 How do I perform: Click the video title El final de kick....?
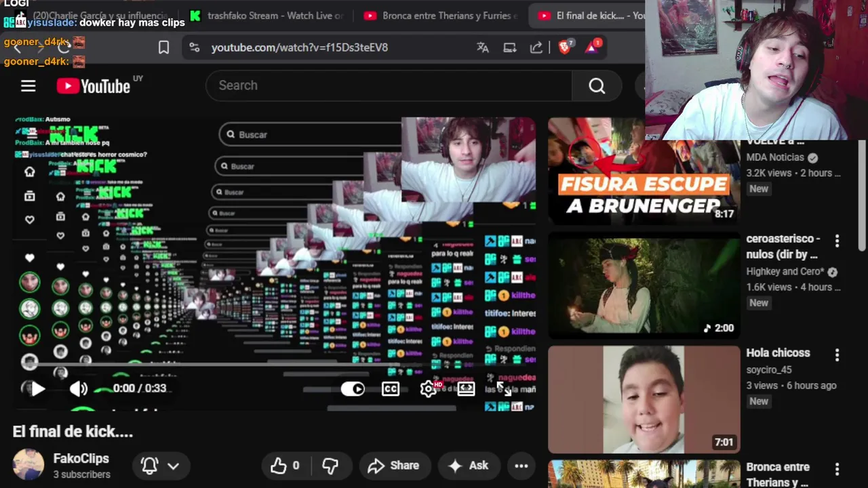(73, 432)
